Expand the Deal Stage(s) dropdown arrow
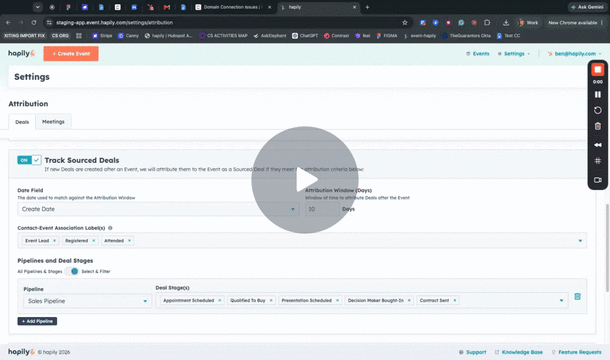Image resolution: width=610 pixels, height=360 pixels. pyautogui.click(x=561, y=300)
